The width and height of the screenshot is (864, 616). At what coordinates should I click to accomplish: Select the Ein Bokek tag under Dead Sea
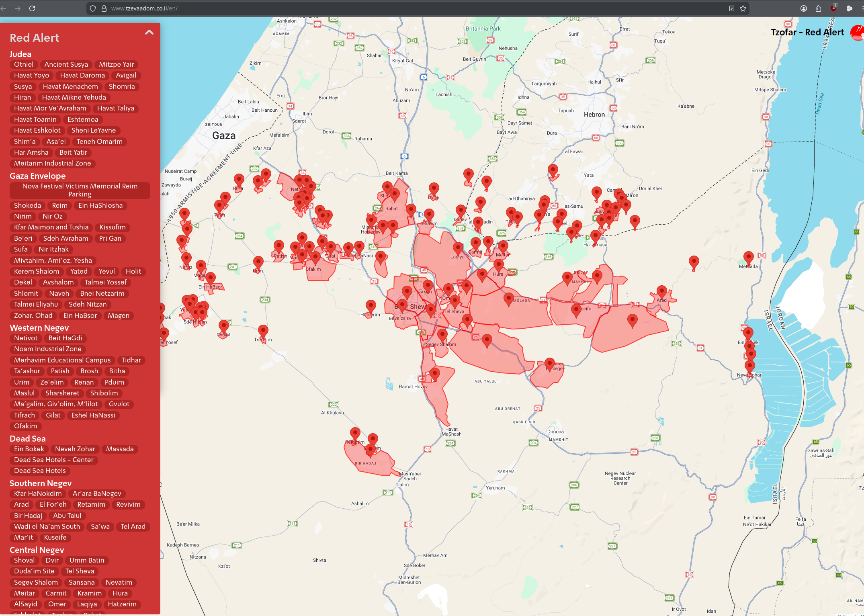click(x=29, y=449)
